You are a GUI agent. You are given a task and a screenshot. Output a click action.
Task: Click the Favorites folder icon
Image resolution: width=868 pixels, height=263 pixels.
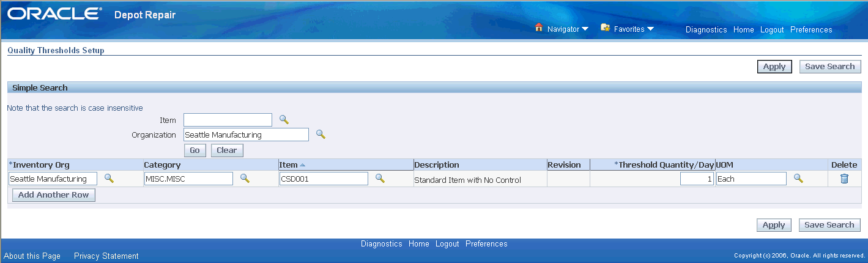tap(606, 28)
